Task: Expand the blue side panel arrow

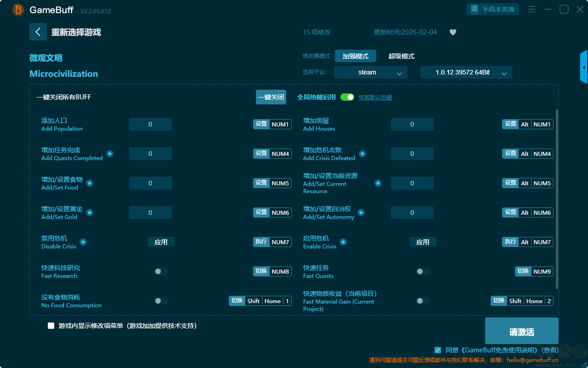Action: click(x=584, y=67)
